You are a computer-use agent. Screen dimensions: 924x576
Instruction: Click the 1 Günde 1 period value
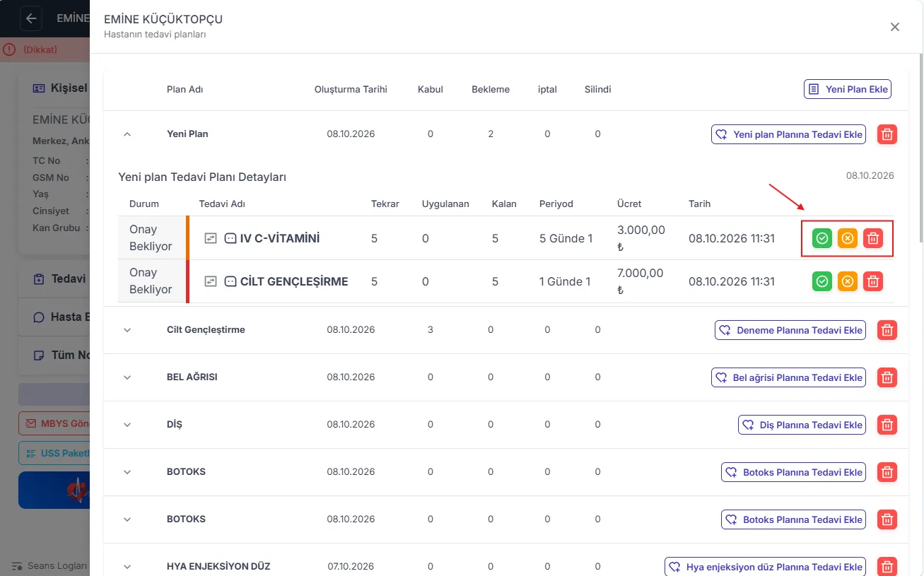click(x=565, y=281)
